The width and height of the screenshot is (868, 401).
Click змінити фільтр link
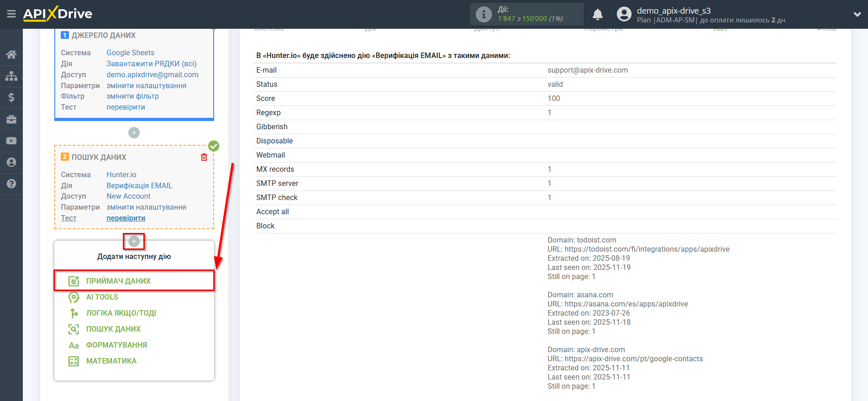[132, 96]
